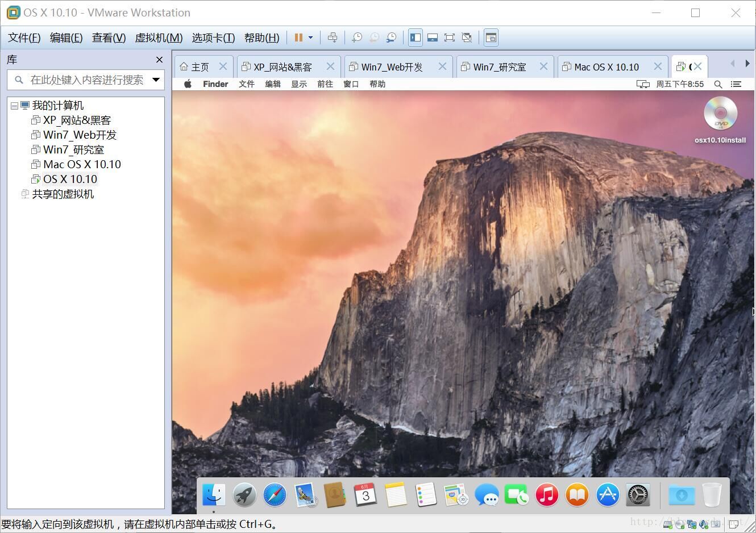Image resolution: width=756 pixels, height=533 pixels.
Task: Open Calendar from the Dock
Action: pos(365,495)
